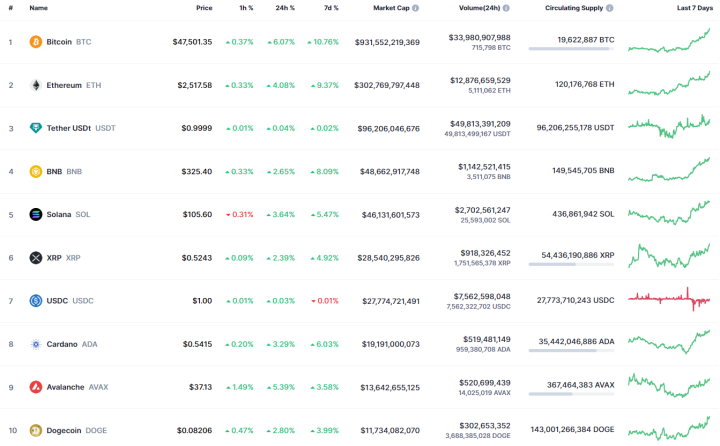The height and width of the screenshot is (446, 720).
Task: Click the Avalanche coin logo
Action: click(x=36, y=387)
